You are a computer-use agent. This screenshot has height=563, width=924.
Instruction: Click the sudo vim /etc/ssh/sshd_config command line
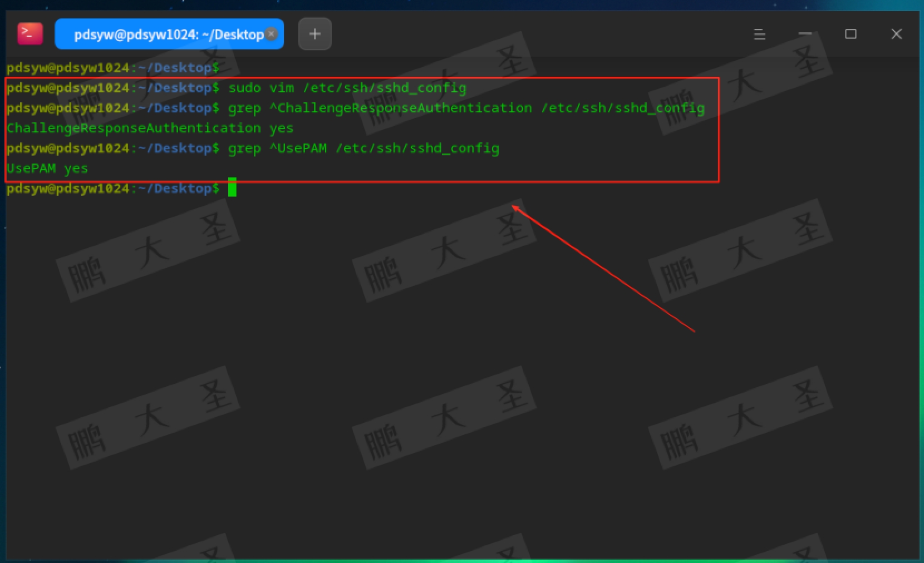click(x=348, y=87)
